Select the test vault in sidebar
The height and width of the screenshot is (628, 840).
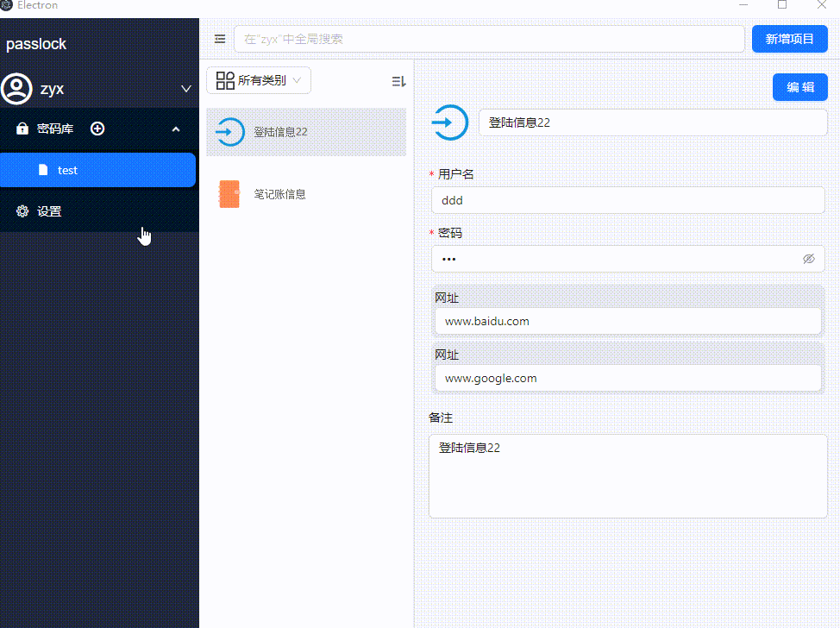pyautogui.click(x=98, y=170)
